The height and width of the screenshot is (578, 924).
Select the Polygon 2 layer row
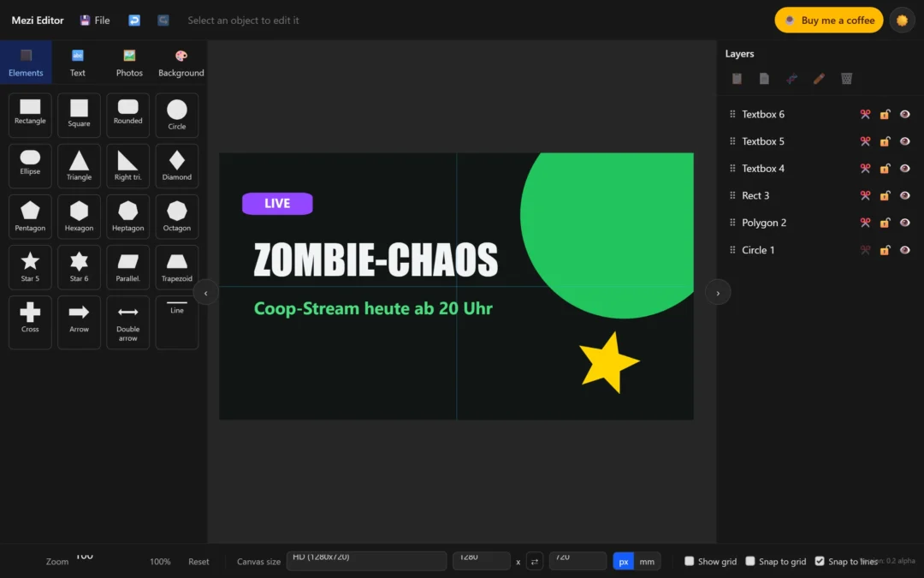tap(820, 223)
